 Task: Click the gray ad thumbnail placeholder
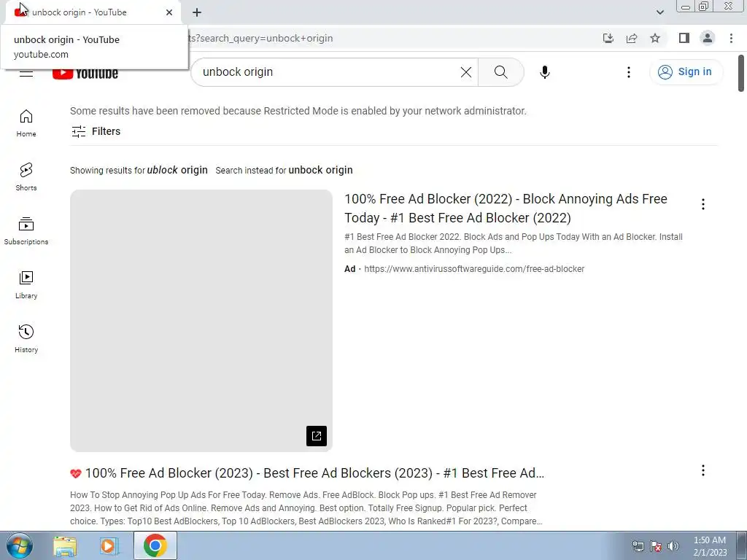coord(201,321)
